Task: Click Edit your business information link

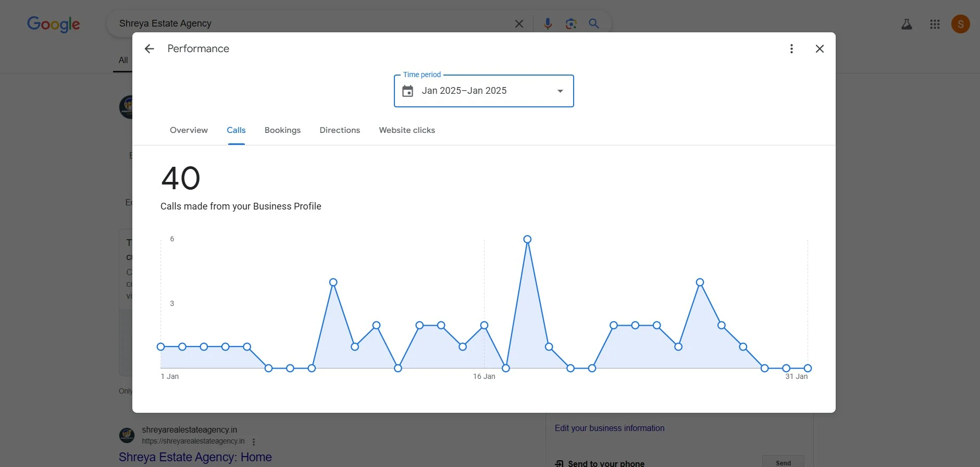Action: [609, 428]
